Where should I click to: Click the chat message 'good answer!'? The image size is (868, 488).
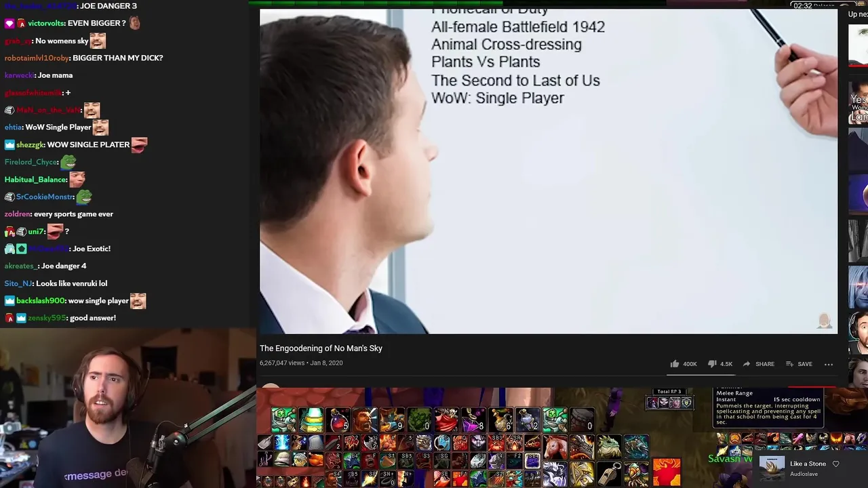tap(93, 318)
